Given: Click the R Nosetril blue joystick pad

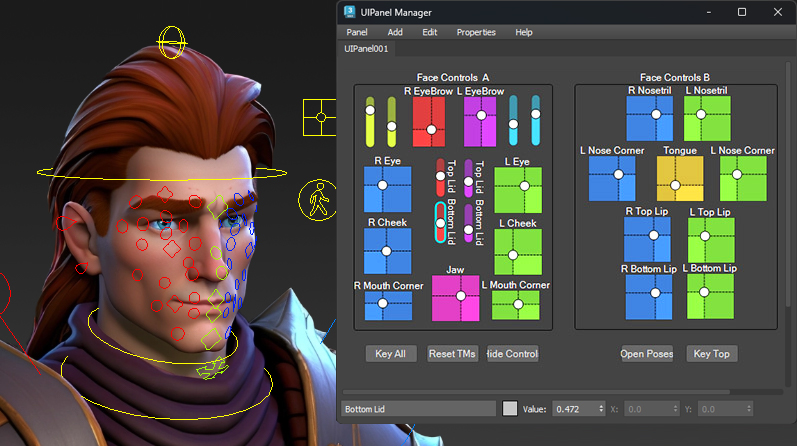Looking at the screenshot, I should click(x=650, y=118).
